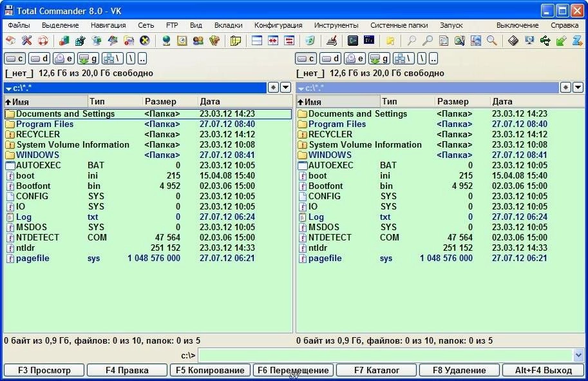Image resolution: width=588 pixels, height=381 pixels.
Task: Launch the green-prompt terminal toolbar icon
Action: click(x=352, y=40)
